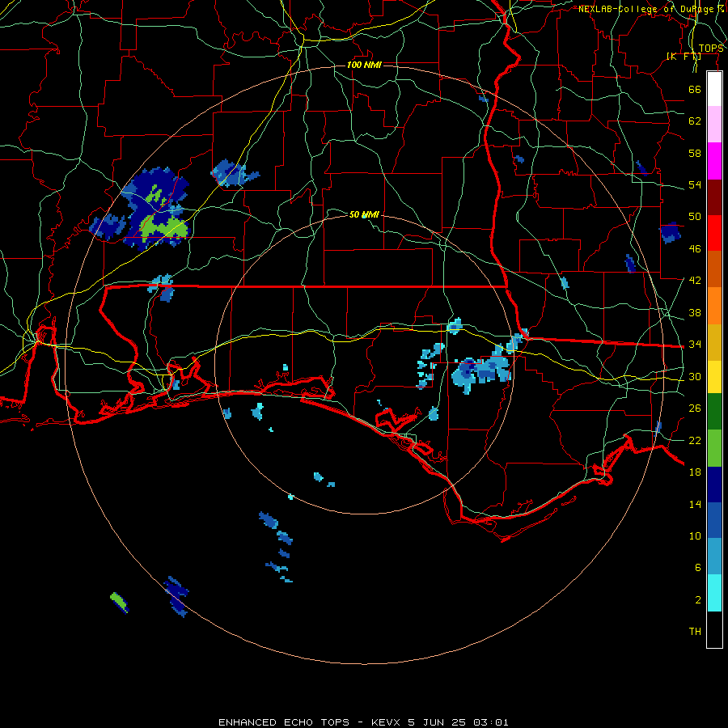Click the "66" legend value
This screenshot has width=728, height=728.
coord(695,89)
